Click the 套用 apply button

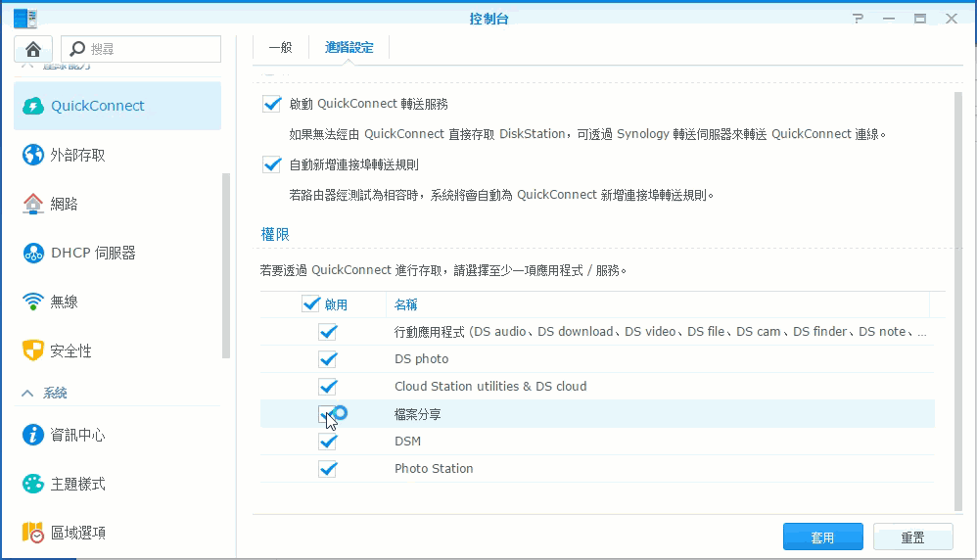click(822, 537)
